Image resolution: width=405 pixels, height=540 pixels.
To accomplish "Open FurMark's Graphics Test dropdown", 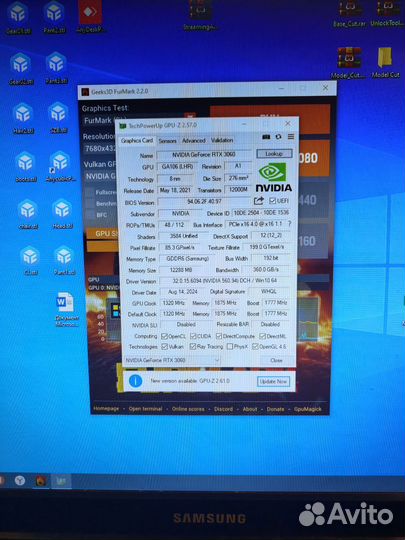I will 100,121.
